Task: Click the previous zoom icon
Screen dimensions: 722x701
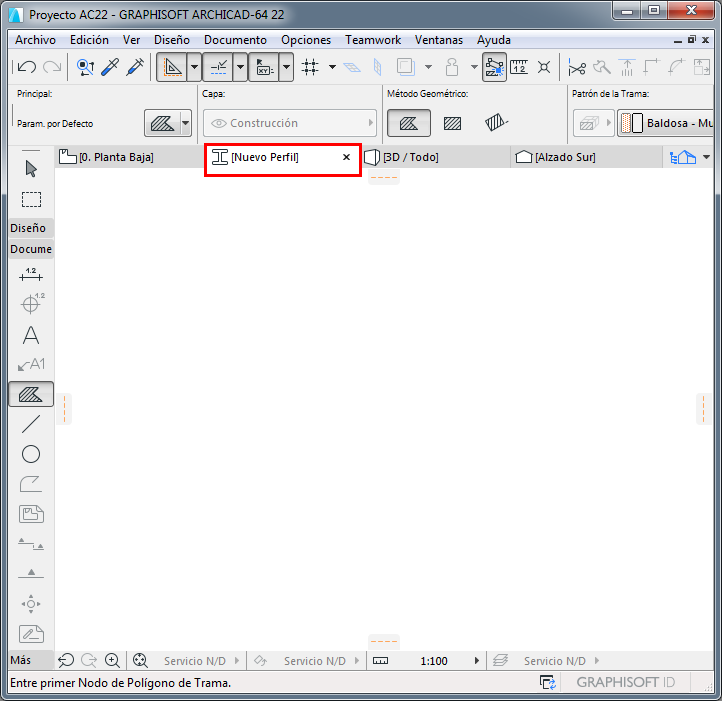Action: coord(66,661)
